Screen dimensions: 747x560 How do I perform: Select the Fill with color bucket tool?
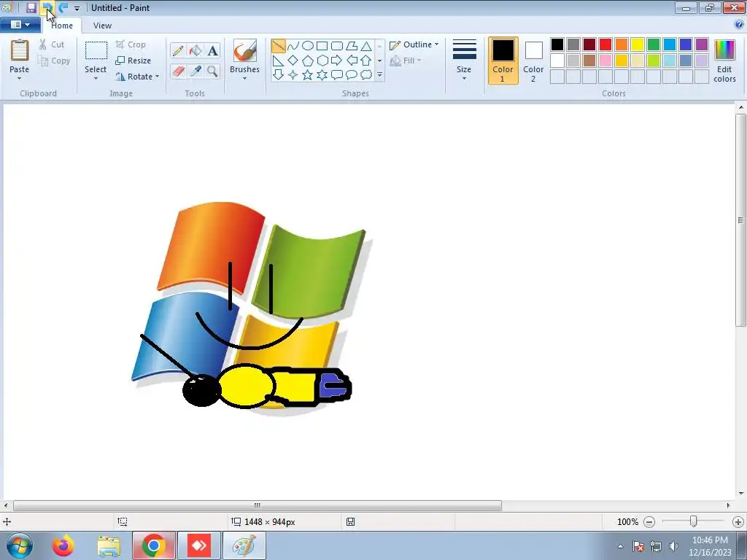tap(196, 51)
